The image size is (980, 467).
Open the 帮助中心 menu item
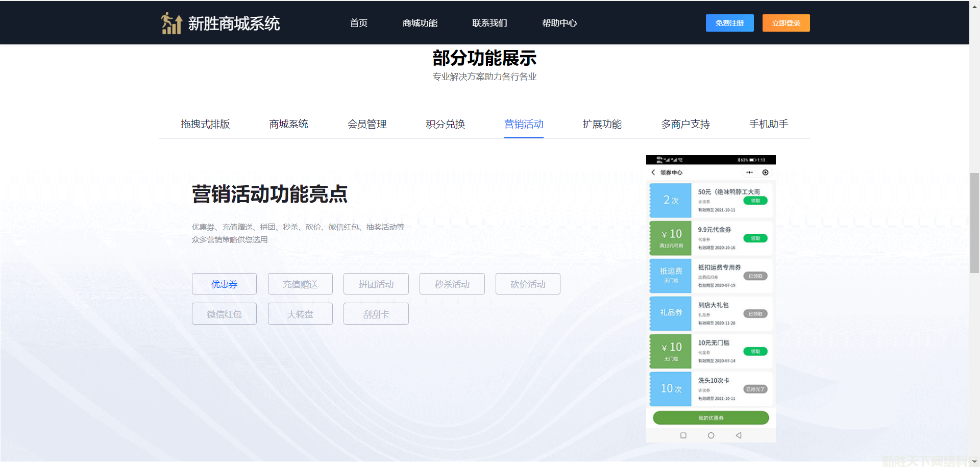(559, 23)
